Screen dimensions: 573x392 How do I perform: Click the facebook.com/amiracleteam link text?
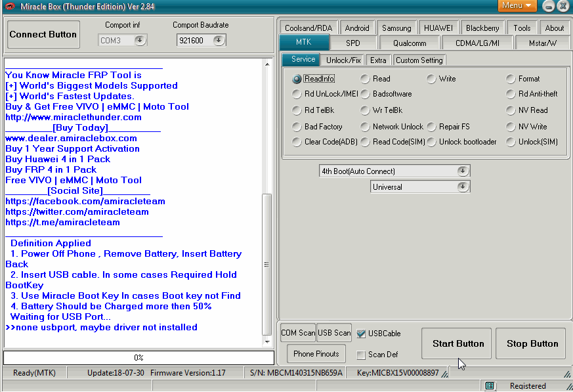[x=85, y=202]
